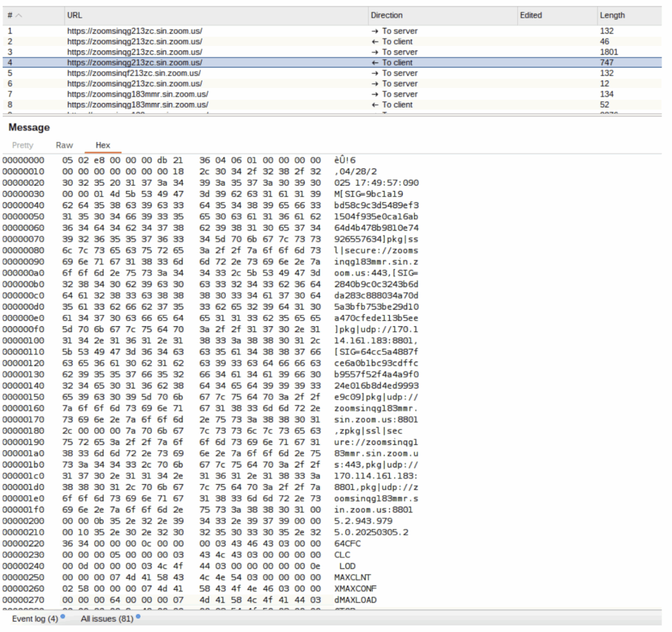Click the To server arrow in row 6

click(375, 83)
